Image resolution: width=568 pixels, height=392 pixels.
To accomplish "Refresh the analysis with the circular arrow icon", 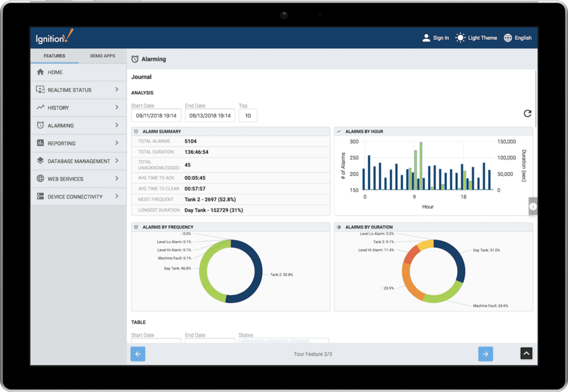I will [x=528, y=113].
